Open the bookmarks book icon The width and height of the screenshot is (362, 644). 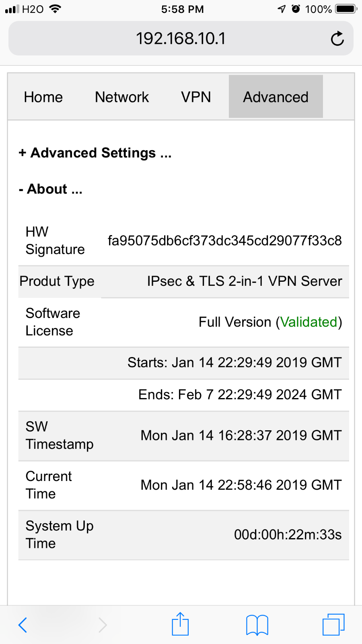coord(257,625)
